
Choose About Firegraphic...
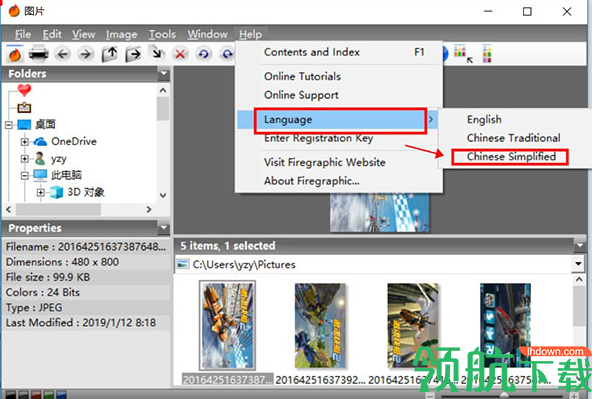pyautogui.click(x=339, y=181)
